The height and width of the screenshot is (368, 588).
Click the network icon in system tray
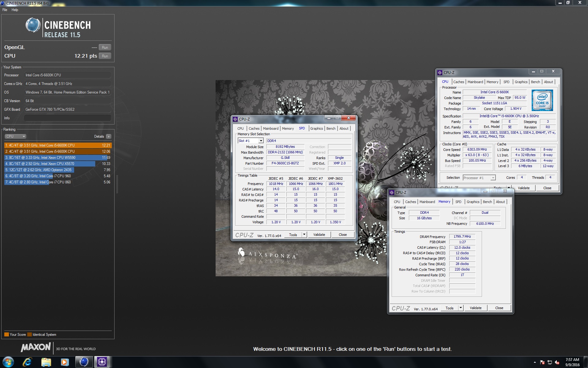tap(550, 362)
